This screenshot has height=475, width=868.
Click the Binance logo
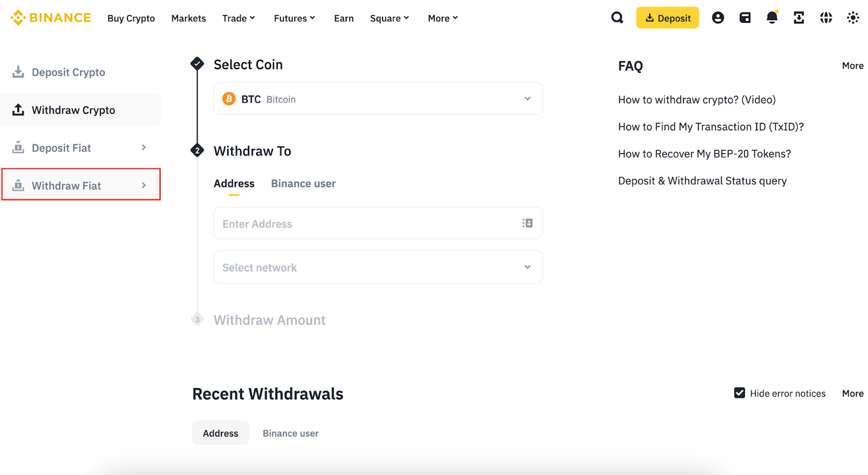pos(51,18)
